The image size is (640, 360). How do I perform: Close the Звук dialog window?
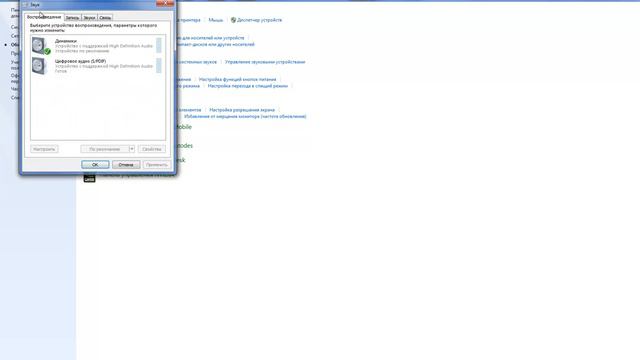(x=165, y=3)
